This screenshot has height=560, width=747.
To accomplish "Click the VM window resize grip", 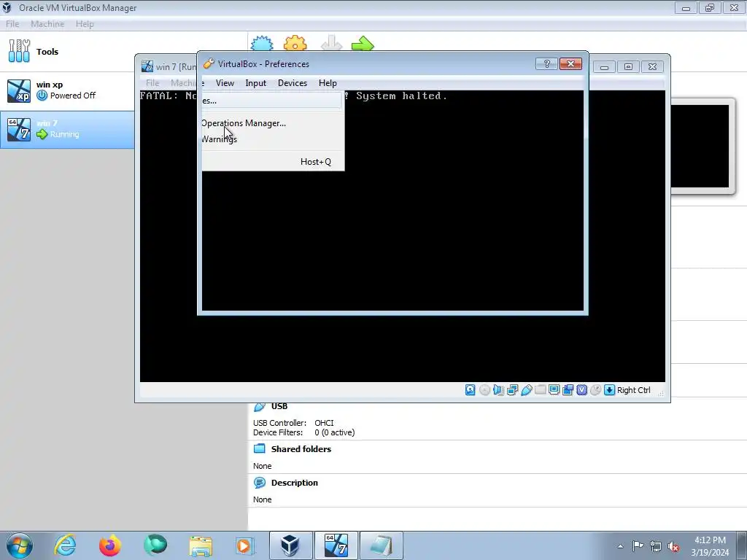I will click(661, 392).
